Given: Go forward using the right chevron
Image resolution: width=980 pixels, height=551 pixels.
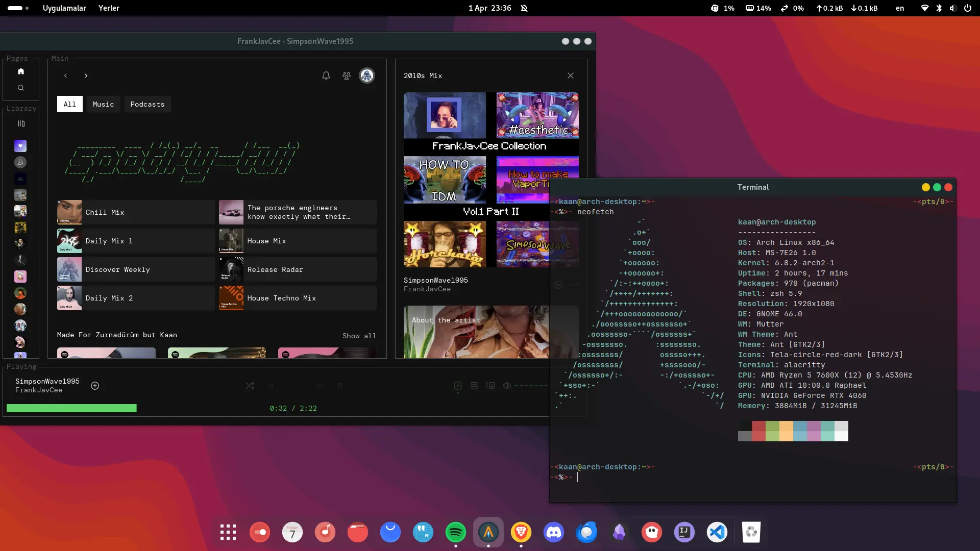Looking at the screenshot, I should pos(86,76).
